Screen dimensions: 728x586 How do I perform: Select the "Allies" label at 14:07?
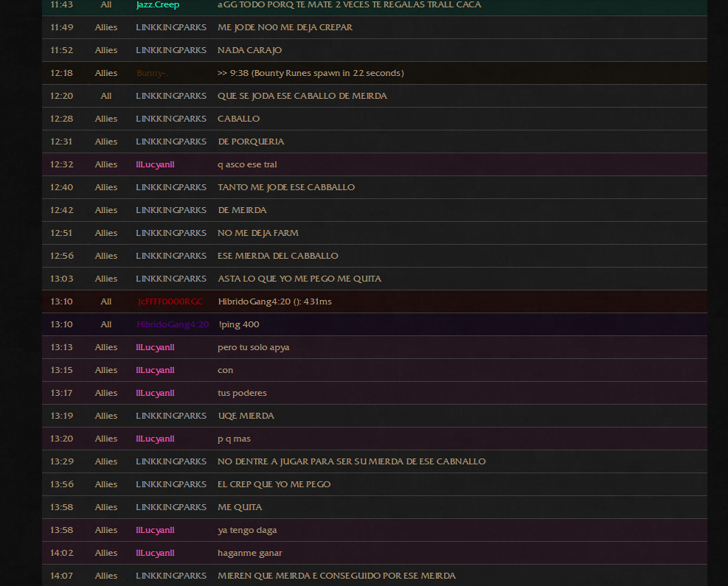106,576
